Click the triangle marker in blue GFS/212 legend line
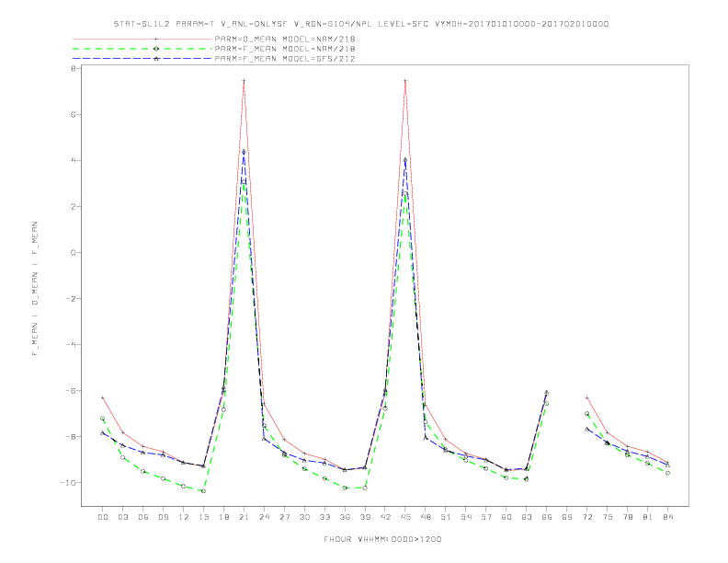The height and width of the screenshot is (563, 728). click(x=156, y=59)
